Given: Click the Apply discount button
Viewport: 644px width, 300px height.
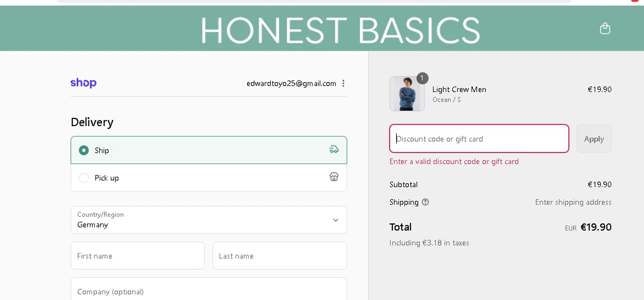Looking at the screenshot, I should tap(594, 139).
